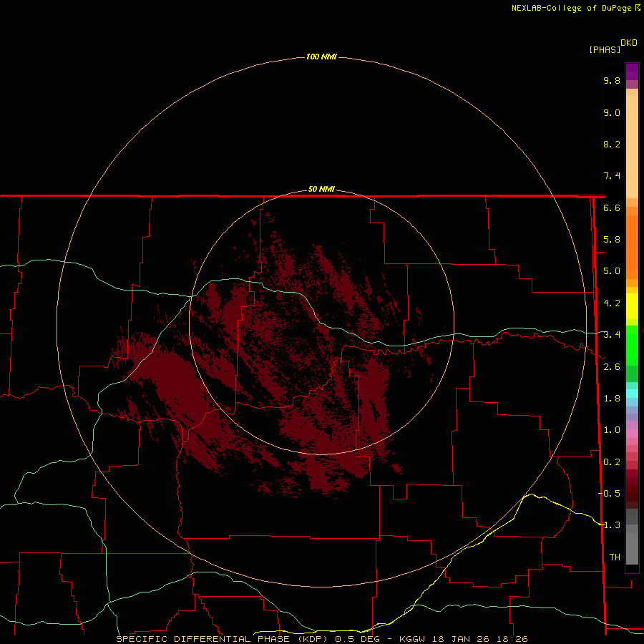
Task: Click the 9.0 value on the color scale
Action: (612, 112)
